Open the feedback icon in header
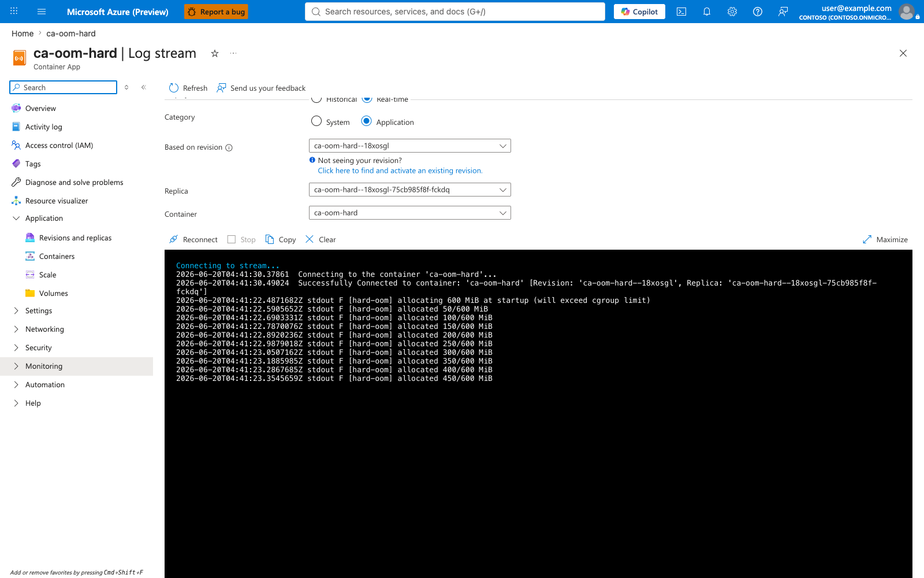The image size is (924, 578). coord(783,12)
